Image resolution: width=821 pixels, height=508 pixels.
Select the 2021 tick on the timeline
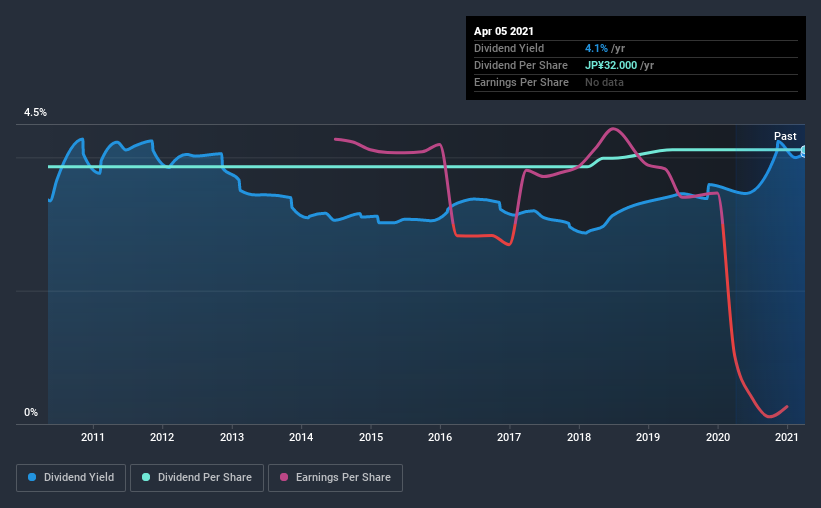[x=787, y=437]
